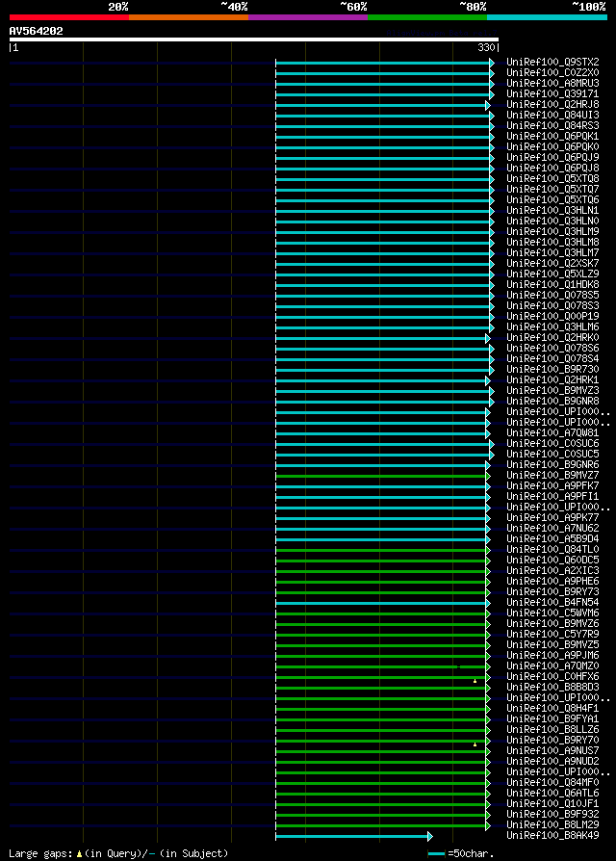Click the cyan alignment bar for UniRef100_Q2HRK1

381,380
